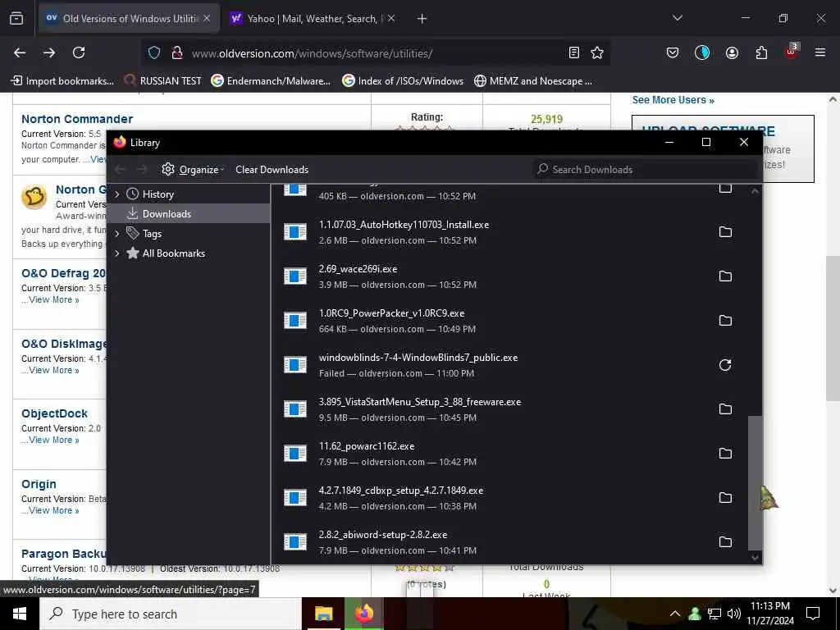Select 11.62_powarc1162.exe download entry

[509, 453]
